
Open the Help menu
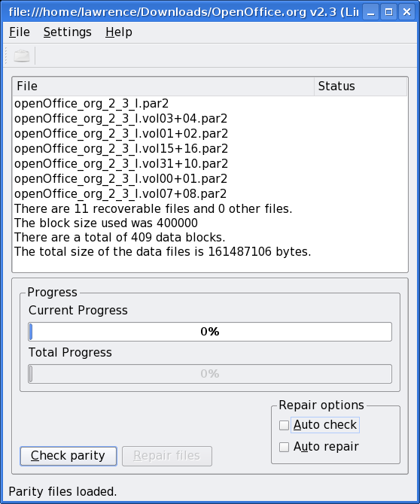pos(119,32)
